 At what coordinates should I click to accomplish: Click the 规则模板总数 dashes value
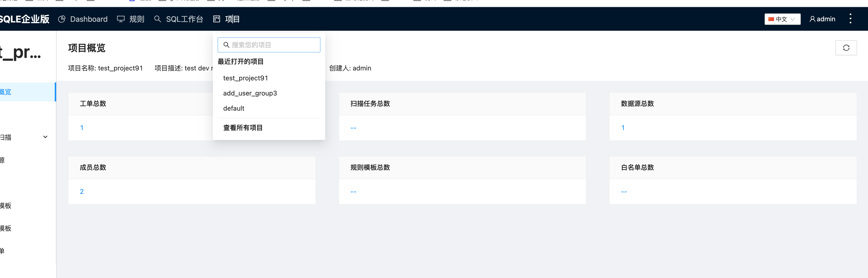[x=353, y=192]
